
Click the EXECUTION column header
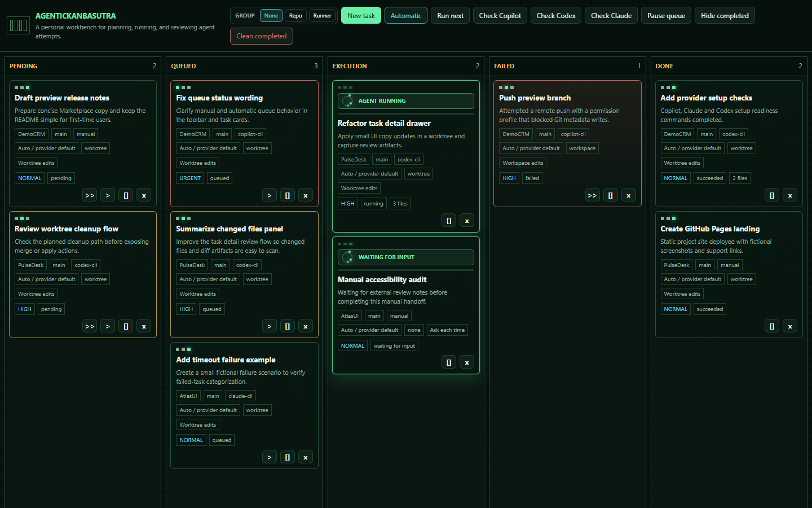406,66
